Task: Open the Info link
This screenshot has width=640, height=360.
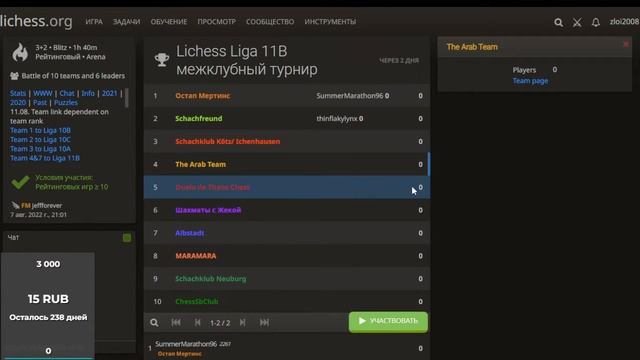Action: (88, 93)
